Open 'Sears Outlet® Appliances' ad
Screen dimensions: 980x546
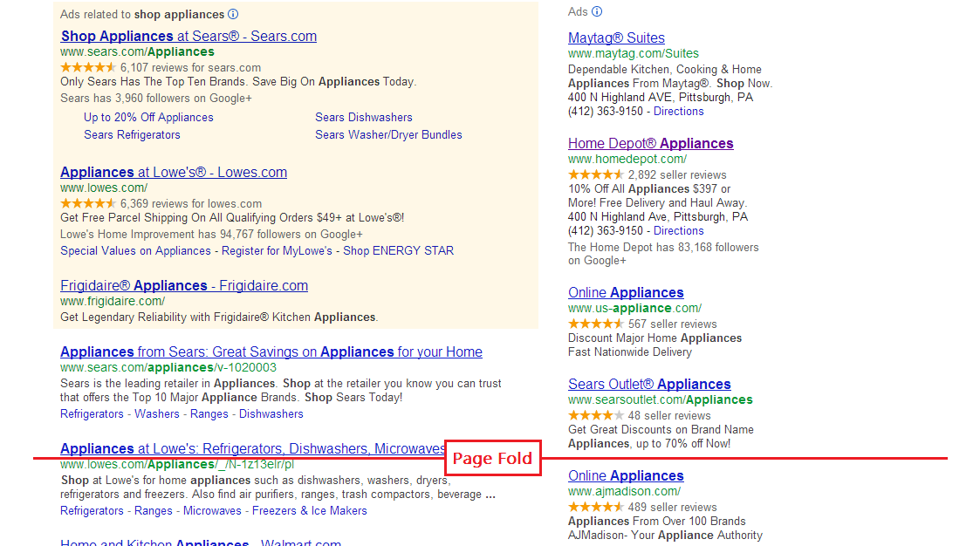(x=649, y=384)
